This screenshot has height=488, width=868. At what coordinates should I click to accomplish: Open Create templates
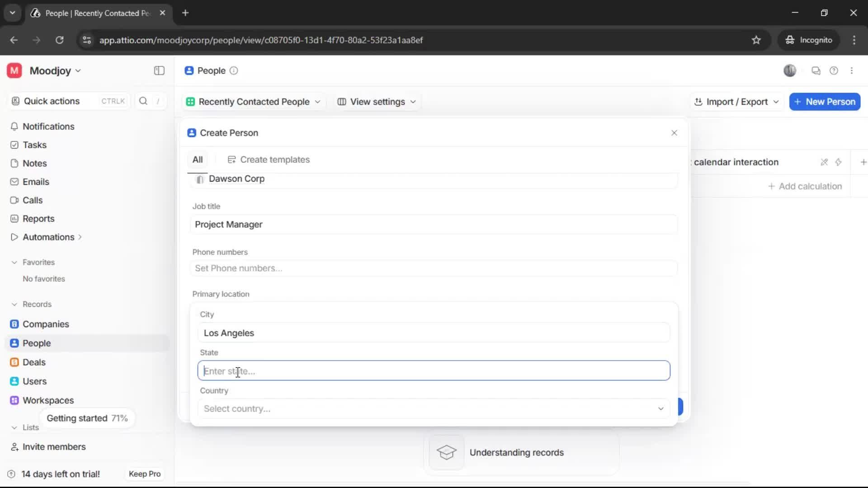click(x=269, y=160)
